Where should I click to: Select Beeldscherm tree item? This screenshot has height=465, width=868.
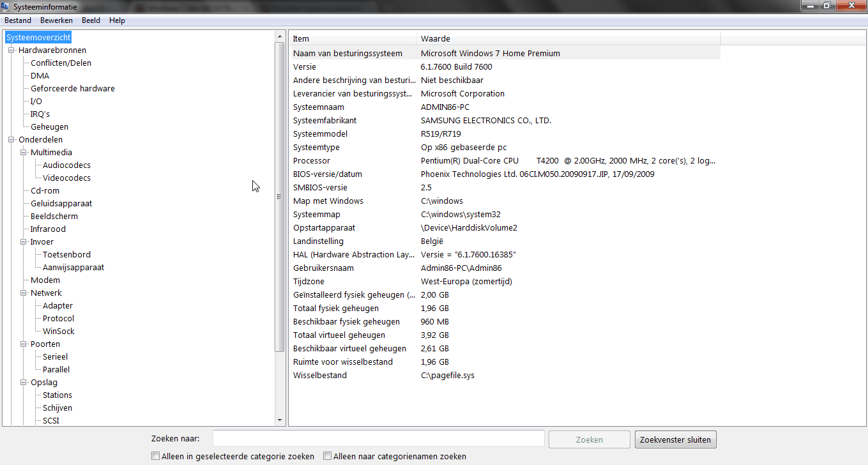coord(54,217)
